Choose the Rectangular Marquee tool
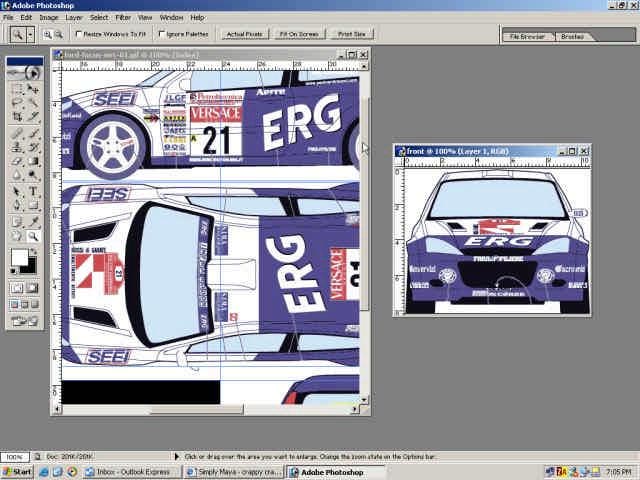The height and width of the screenshot is (480, 640). coord(17,88)
